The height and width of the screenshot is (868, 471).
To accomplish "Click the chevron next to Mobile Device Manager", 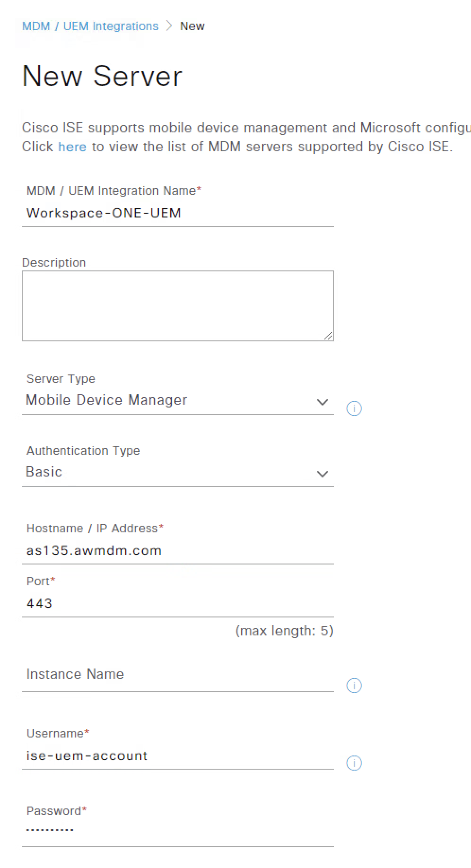I will (323, 402).
